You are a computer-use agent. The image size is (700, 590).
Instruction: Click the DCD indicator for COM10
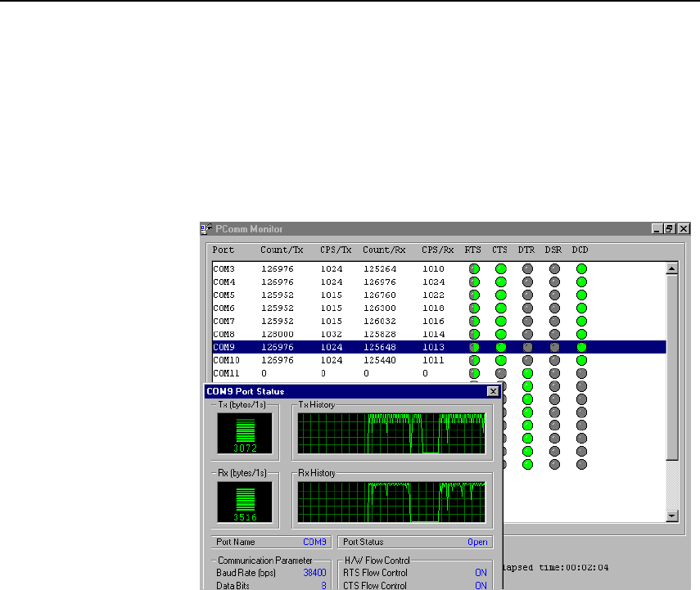tap(581, 360)
